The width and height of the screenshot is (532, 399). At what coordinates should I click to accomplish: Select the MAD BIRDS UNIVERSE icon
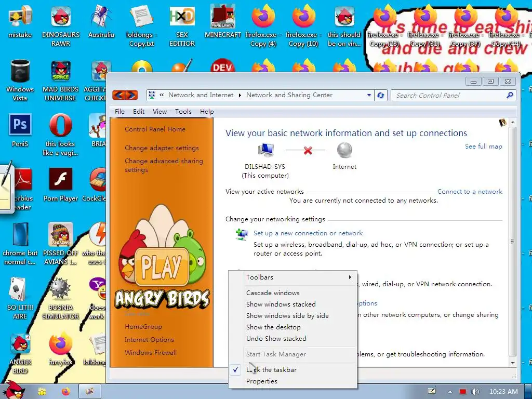tap(61, 81)
